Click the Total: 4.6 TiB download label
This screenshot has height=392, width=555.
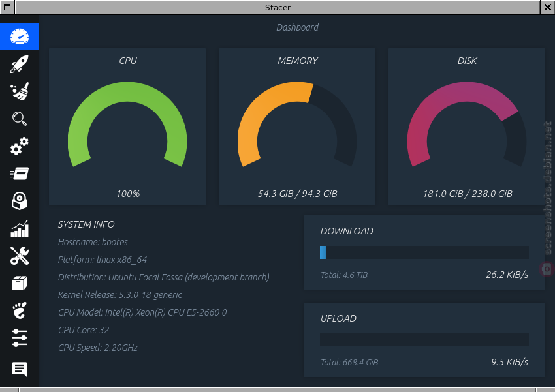click(344, 275)
